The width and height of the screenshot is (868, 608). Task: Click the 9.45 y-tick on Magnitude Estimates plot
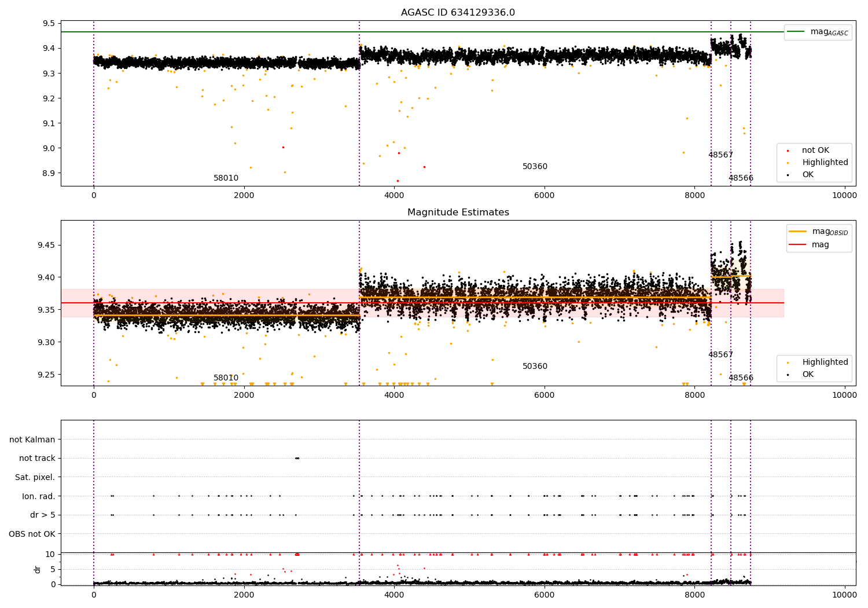coord(46,245)
